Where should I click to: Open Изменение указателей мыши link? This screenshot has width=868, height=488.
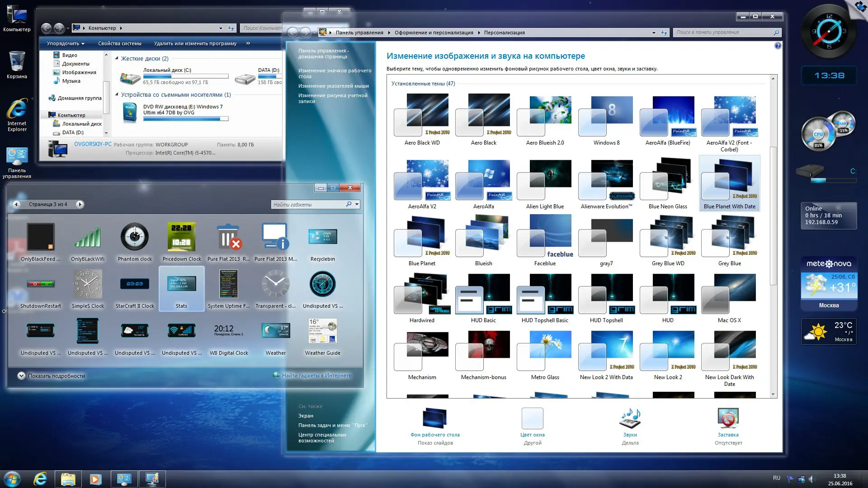pos(333,86)
